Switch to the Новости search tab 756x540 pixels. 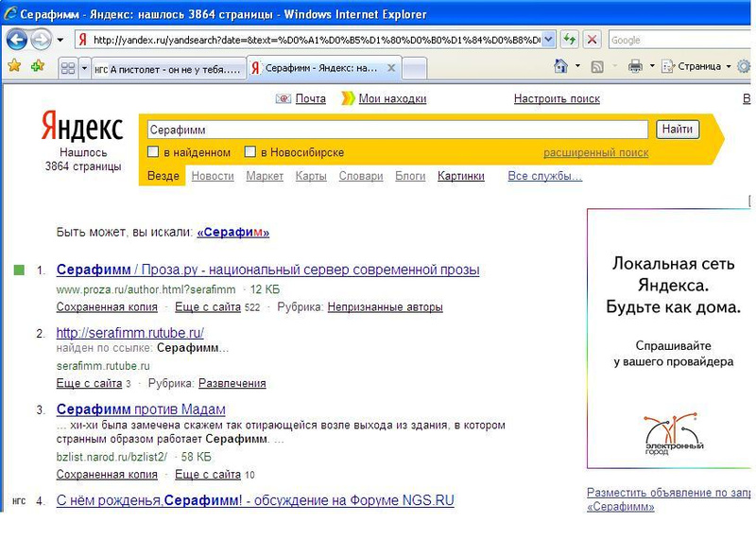coord(213,176)
